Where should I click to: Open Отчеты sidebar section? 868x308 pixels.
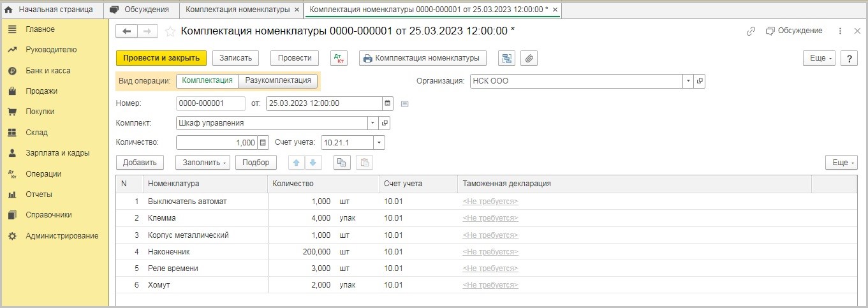[x=39, y=194]
